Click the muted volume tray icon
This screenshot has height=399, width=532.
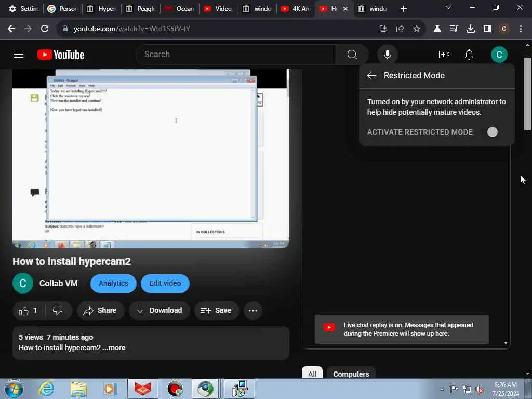click(x=480, y=390)
